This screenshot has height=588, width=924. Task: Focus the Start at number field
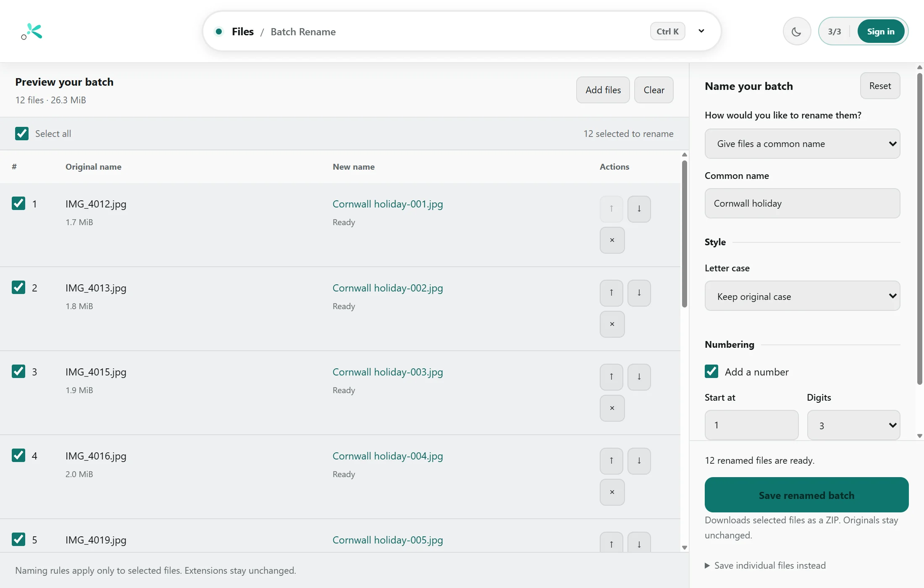[x=751, y=425]
